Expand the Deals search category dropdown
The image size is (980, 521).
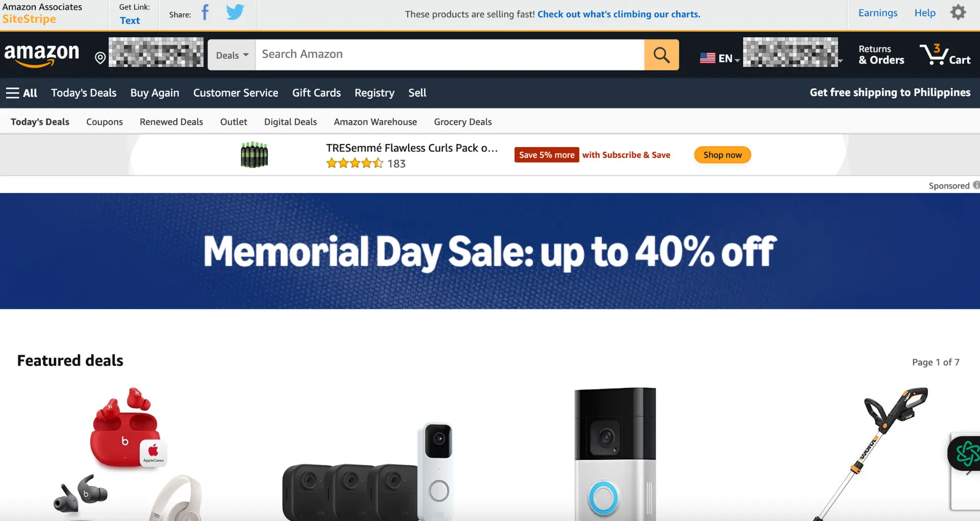coord(232,55)
